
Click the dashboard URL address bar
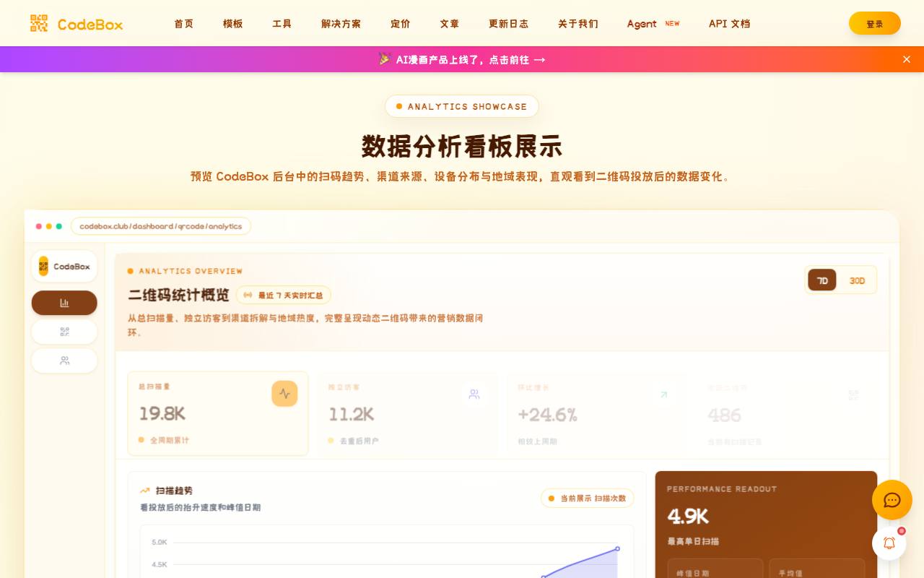click(161, 226)
